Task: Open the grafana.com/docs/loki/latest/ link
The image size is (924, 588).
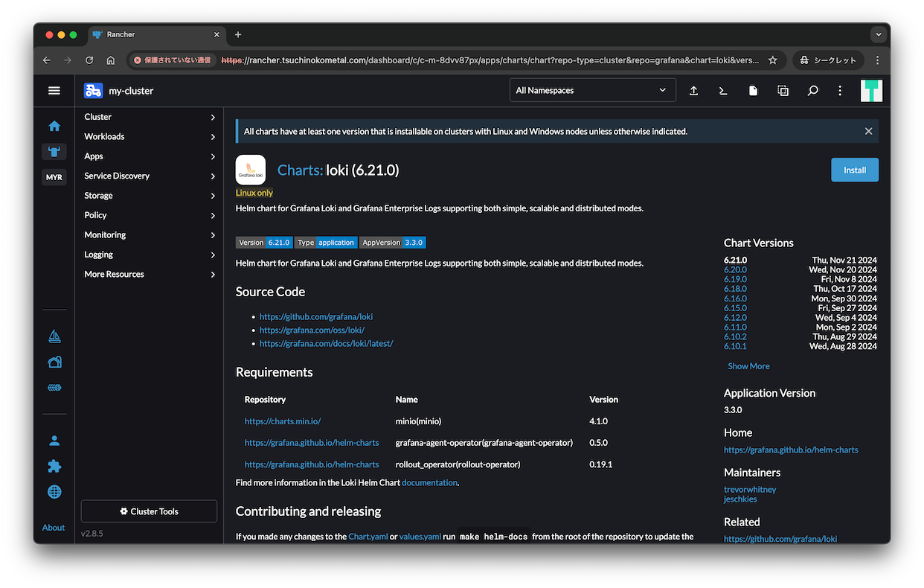Action: [326, 343]
